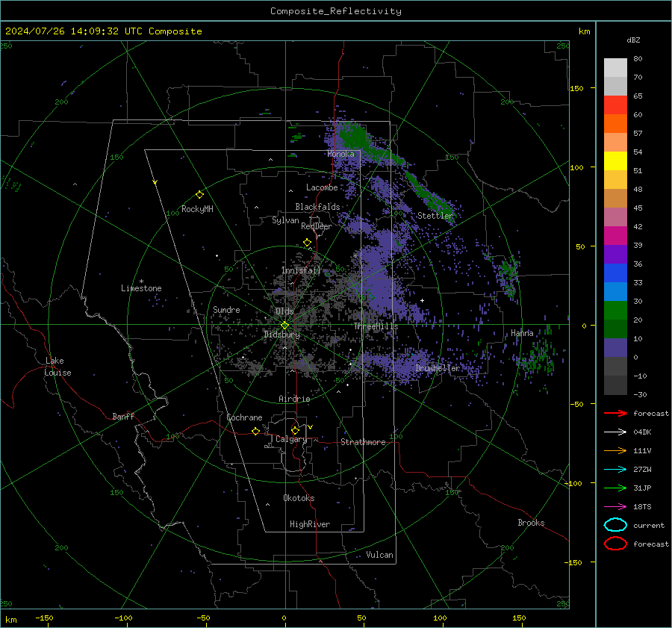Click the HighRiver label
Screen dimensions: 672x628
point(310,524)
